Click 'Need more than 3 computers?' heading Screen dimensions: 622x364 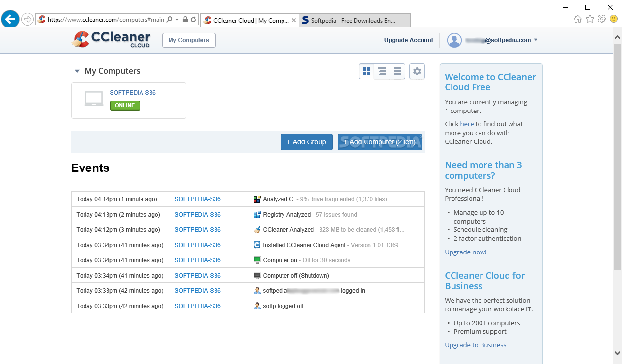[x=483, y=170]
